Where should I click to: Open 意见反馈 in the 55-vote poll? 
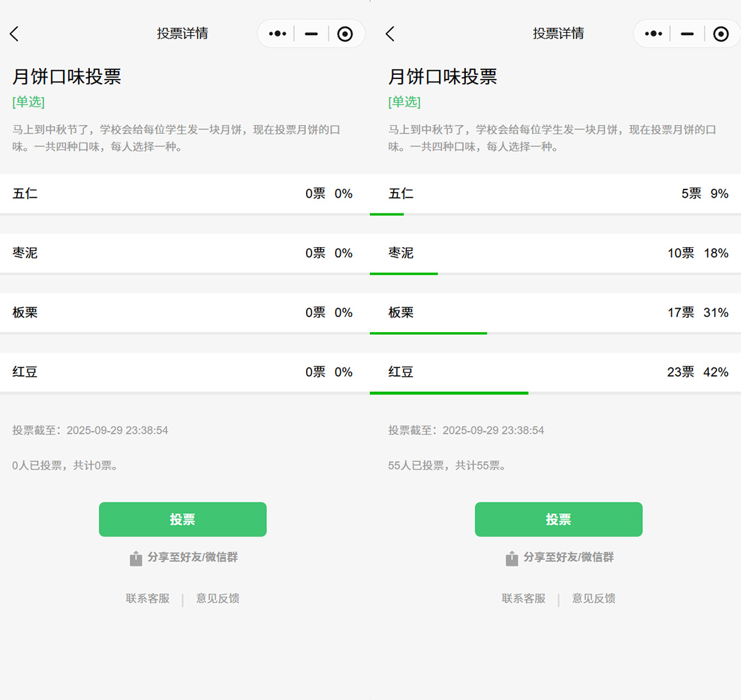point(593,598)
